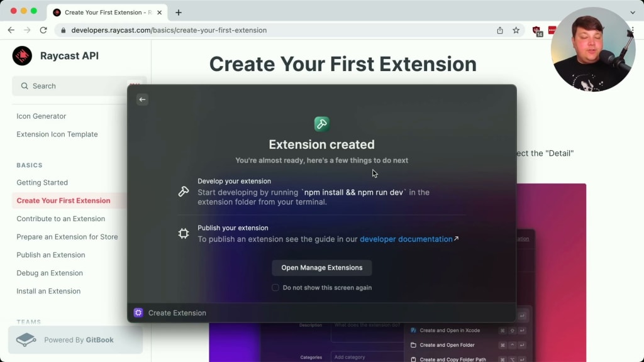Image resolution: width=644 pixels, height=362 pixels.
Task: Open Extension Icon Template page
Action: (57, 134)
